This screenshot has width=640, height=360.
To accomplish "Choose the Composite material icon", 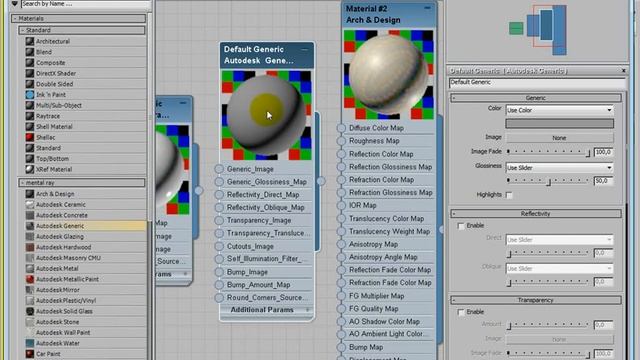I will point(30,62).
